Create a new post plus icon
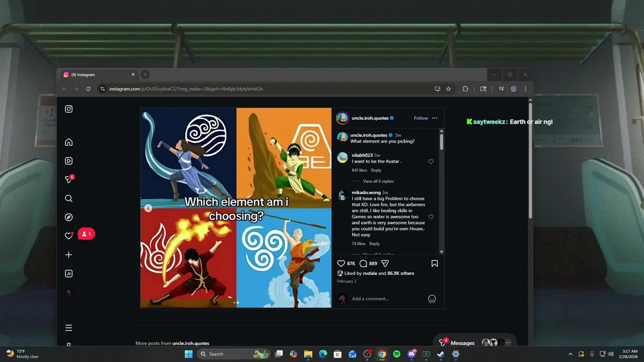Viewport: 644px width, 362px height. tap(69, 255)
